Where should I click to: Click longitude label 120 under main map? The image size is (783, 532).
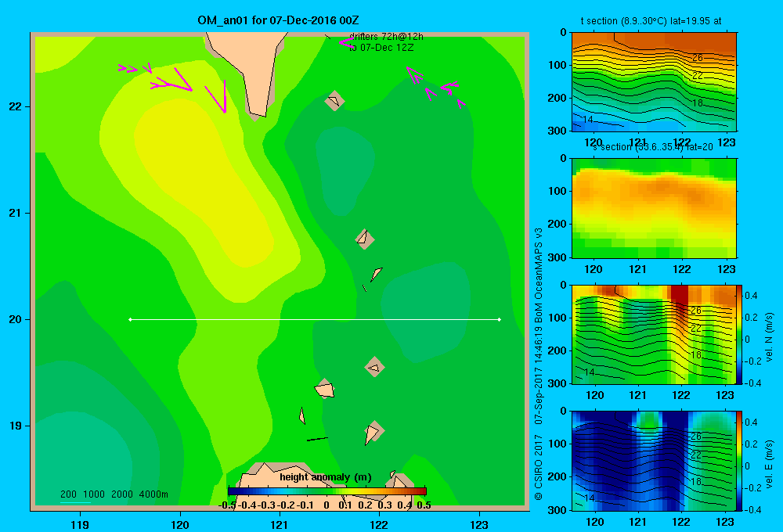(180, 524)
